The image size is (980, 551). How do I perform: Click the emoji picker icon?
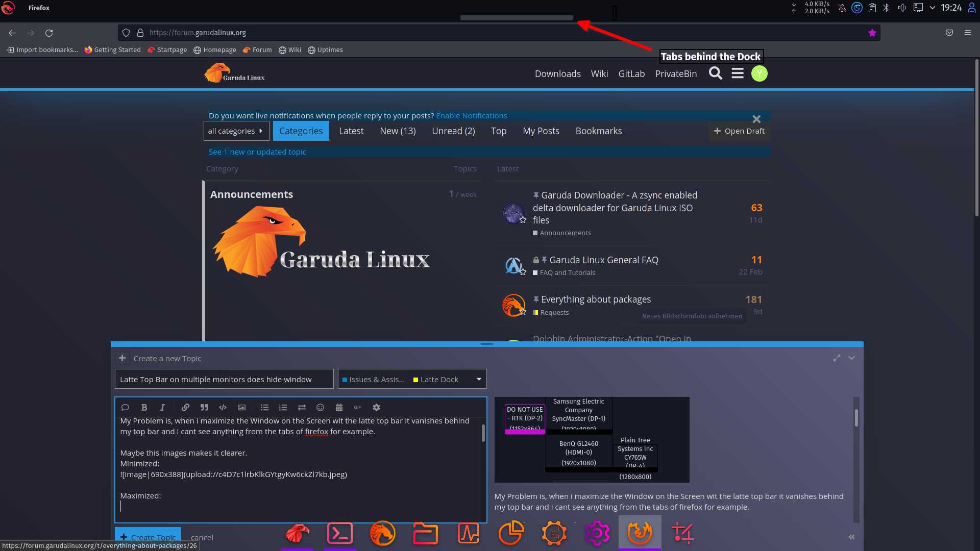click(x=320, y=407)
